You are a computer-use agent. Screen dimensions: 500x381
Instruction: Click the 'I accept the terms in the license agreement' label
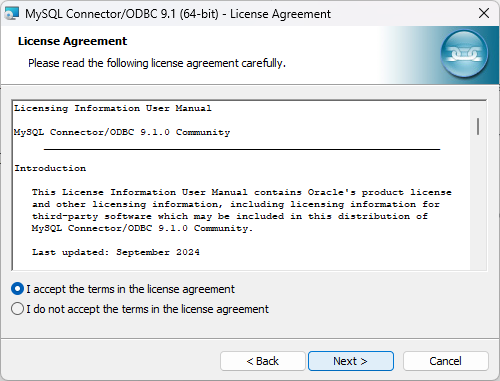tap(131, 289)
